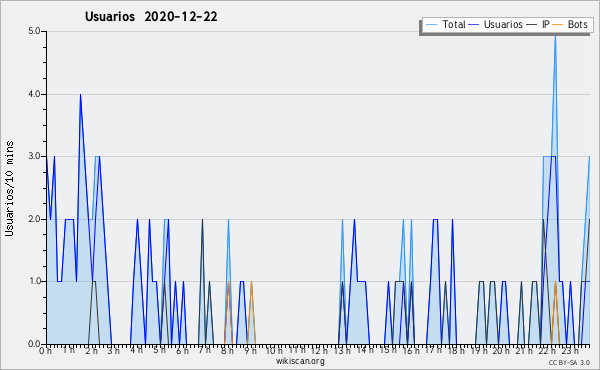Click the '0 h' x-axis label
Screen dimensions: 600x370
(45, 351)
